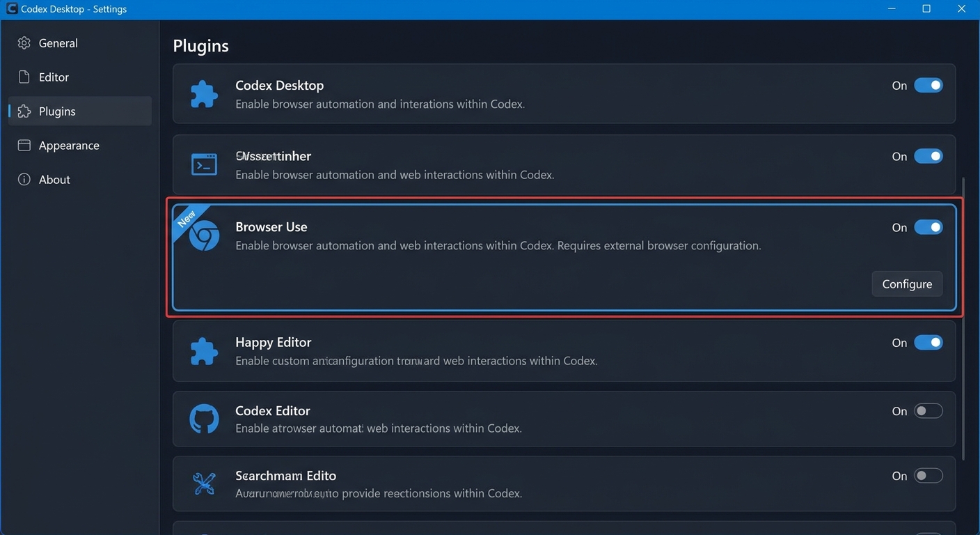Click the Happy Editor puzzle icon
This screenshot has height=535, width=980.
tap(204, 352)
